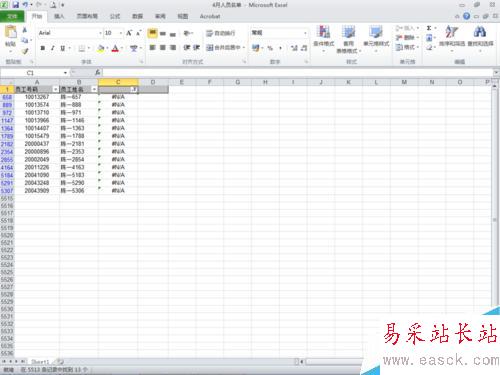Open the font size 10 dropdown
The height and width of the screenshot is (375, 500).
click(x=121, y=33)
